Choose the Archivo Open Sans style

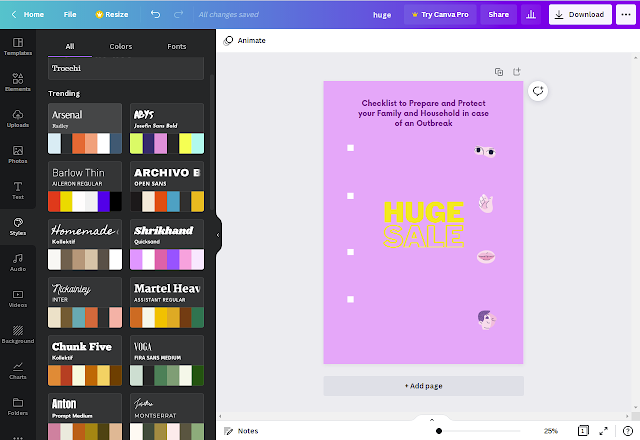(x=167, y=187)
